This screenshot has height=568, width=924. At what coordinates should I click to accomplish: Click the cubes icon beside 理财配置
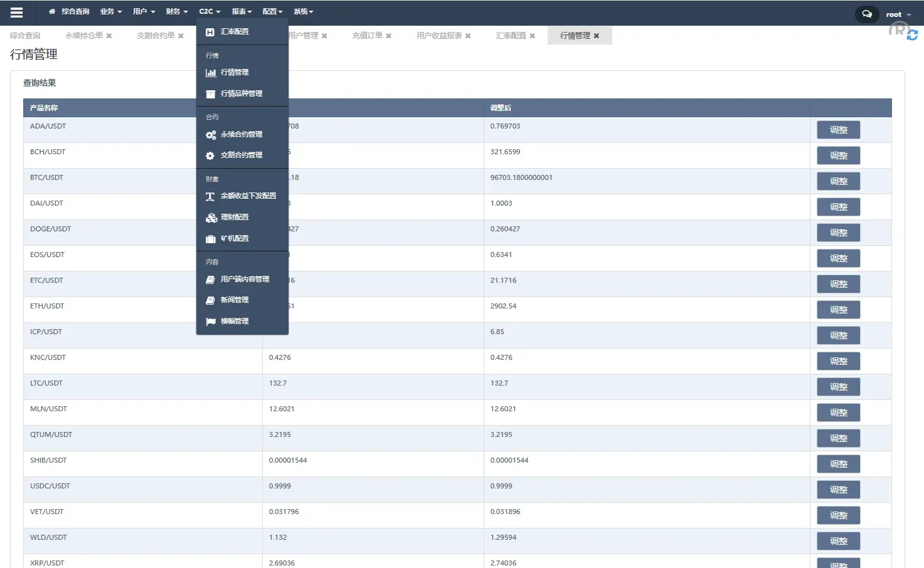[x=211, y=218]
